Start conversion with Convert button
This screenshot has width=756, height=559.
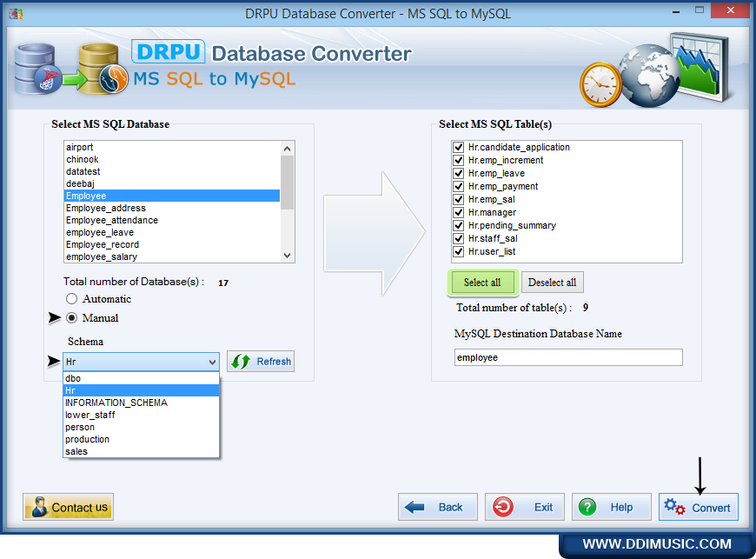point(699,507)
